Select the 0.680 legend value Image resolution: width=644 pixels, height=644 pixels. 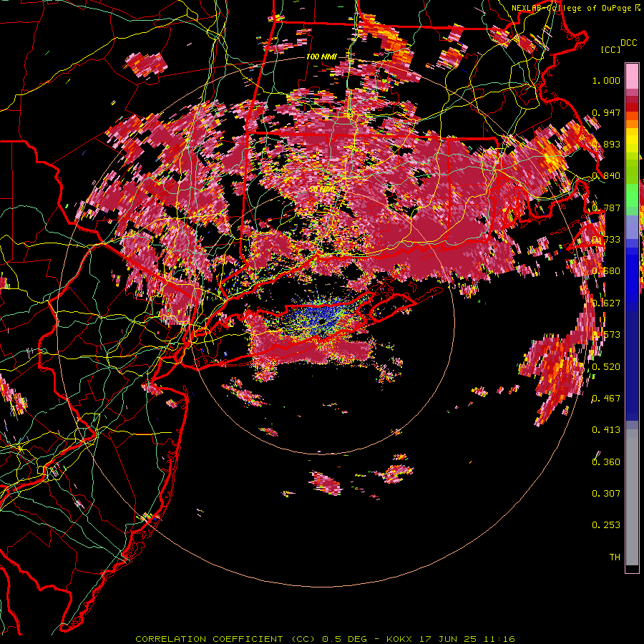point(606,271)
